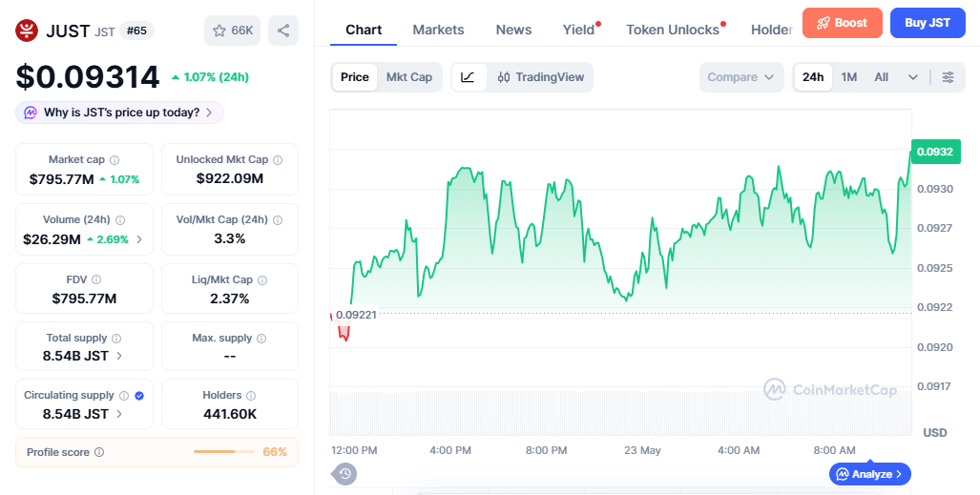Click the 0.0932 current price label
This screenshot has width=980, height=495.
click(x=935, y=152)
